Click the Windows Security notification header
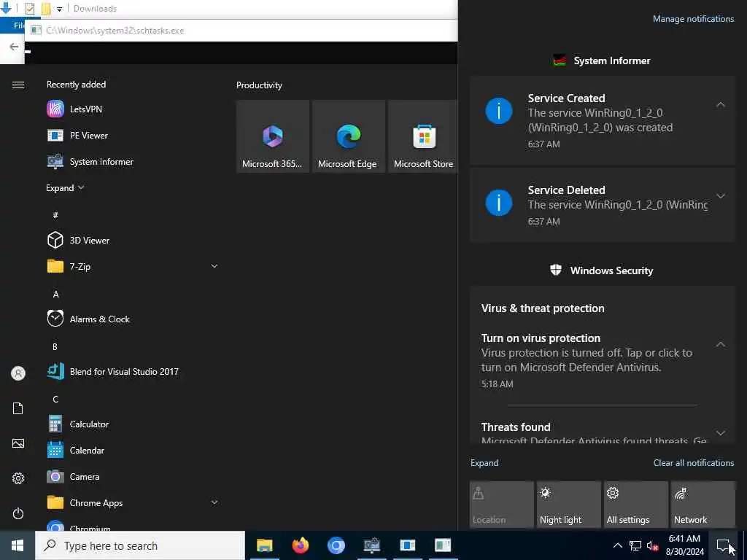Image resolution: width=747 pixels, height=560 pixels. [x=602, y=271]
